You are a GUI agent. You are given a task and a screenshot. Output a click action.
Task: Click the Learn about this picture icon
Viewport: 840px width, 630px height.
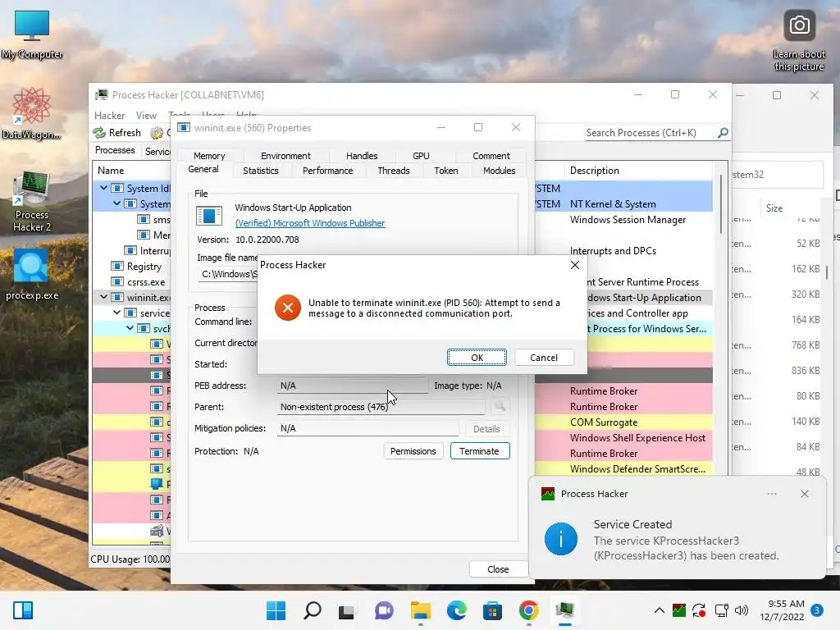pos(799,40)
